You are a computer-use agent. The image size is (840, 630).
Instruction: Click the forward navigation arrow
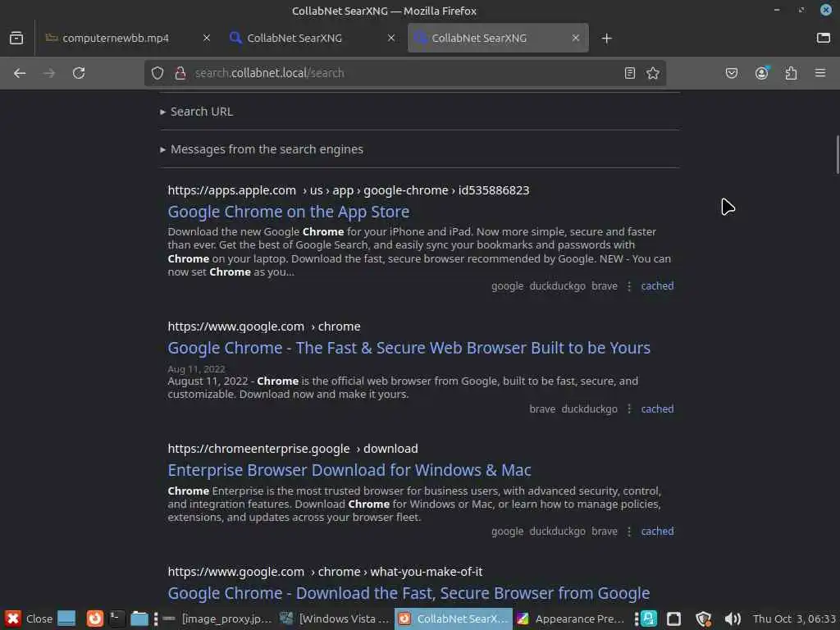pos(48,73)
